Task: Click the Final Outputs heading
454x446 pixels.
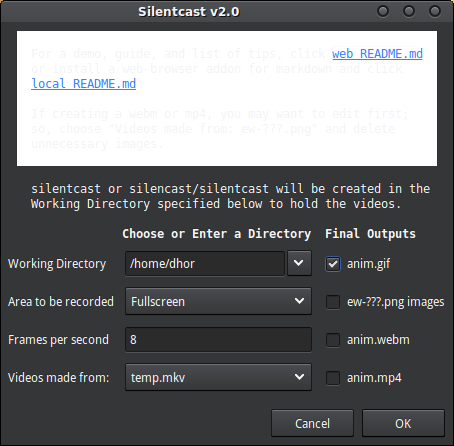Action: [x=370, y=234]
